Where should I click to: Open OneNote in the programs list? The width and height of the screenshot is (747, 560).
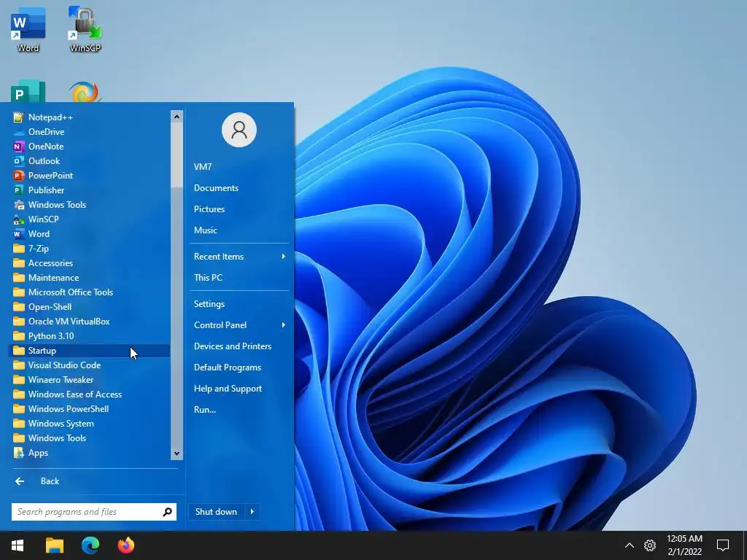pos(90,146)
